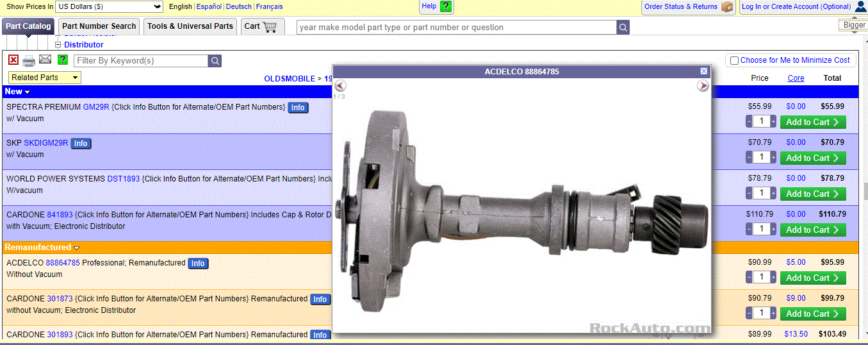
Task: Click the Core column header link
Action: [x=796, y=78]
